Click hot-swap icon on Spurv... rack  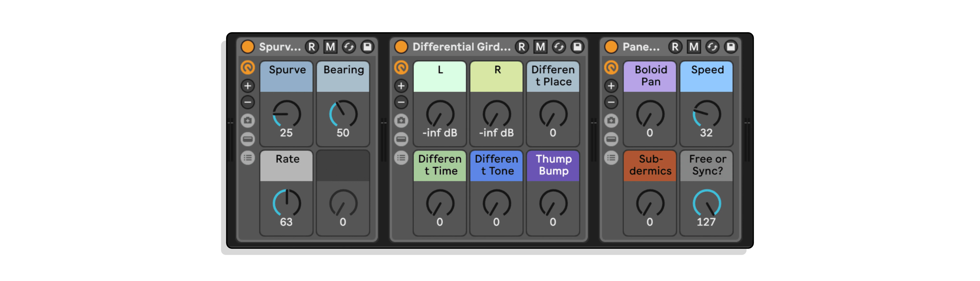tap(349, 47)
